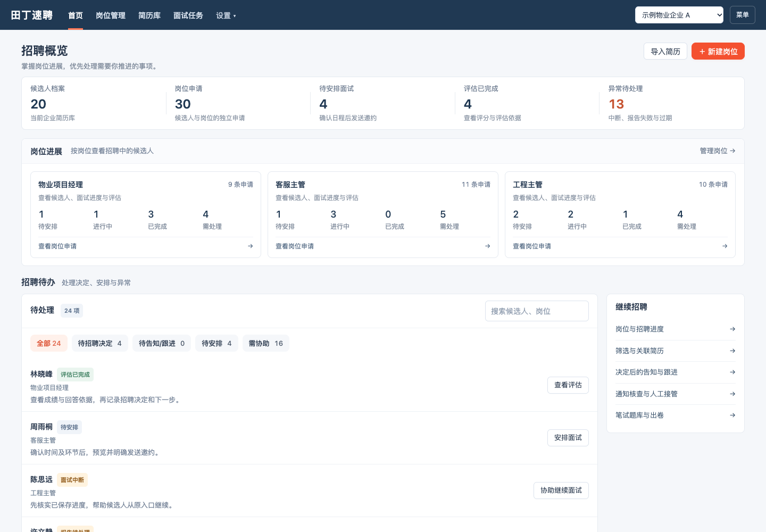766x532 pixels.
Task: Click arrow icon beside 笔试题库与出卷
Action: 732,415
